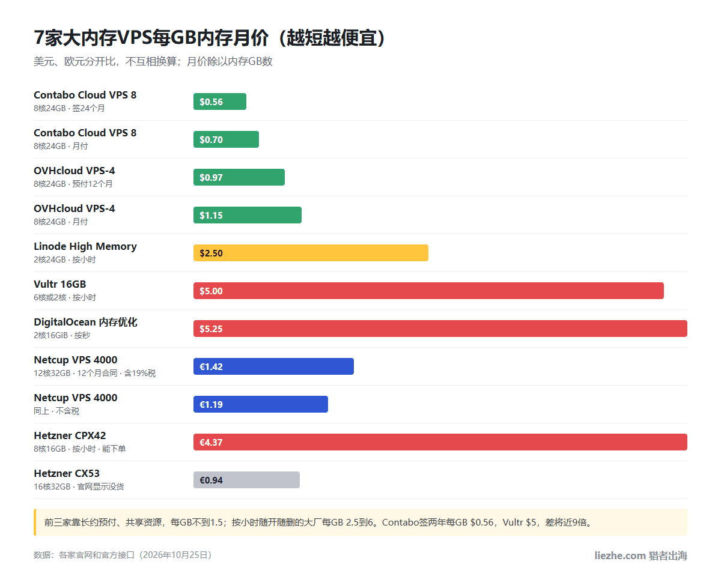Click the Linode High Memory label
Viewport: 721px width, 588px height.
pyautogui.click(x=85, y=246)
